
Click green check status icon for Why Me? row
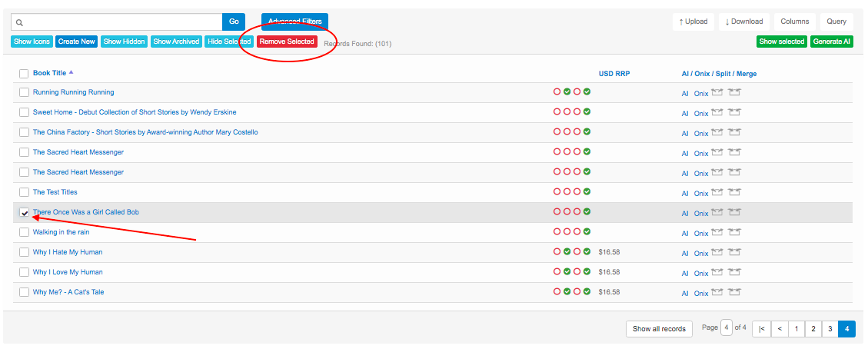[x=567, y=292]
